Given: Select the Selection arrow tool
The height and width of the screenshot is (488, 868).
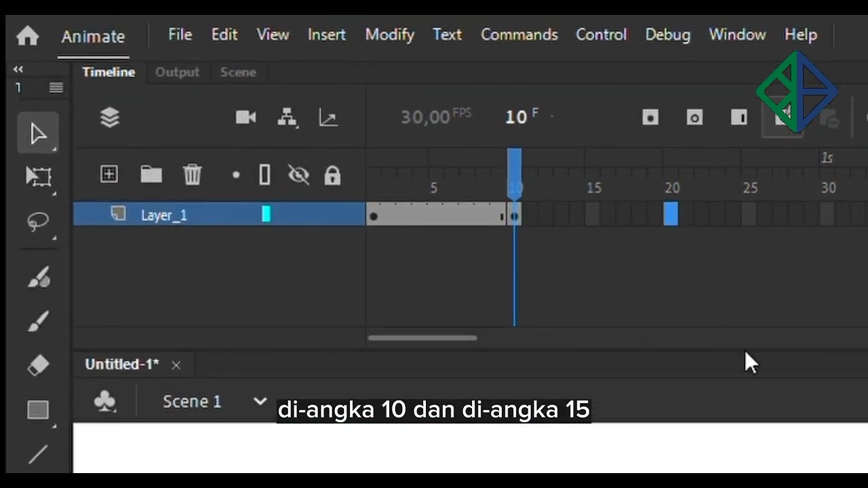Looking at the screenshot, I should coord(38,134).
